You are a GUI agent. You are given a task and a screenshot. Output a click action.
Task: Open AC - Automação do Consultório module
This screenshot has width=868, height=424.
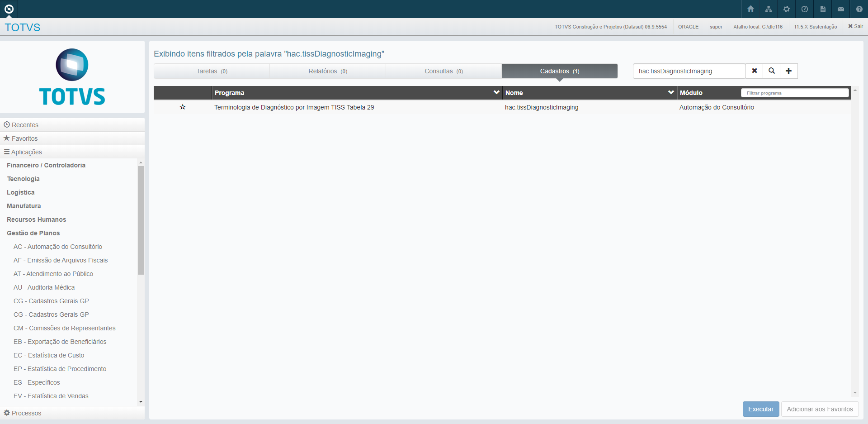click(x=58, y=247)
